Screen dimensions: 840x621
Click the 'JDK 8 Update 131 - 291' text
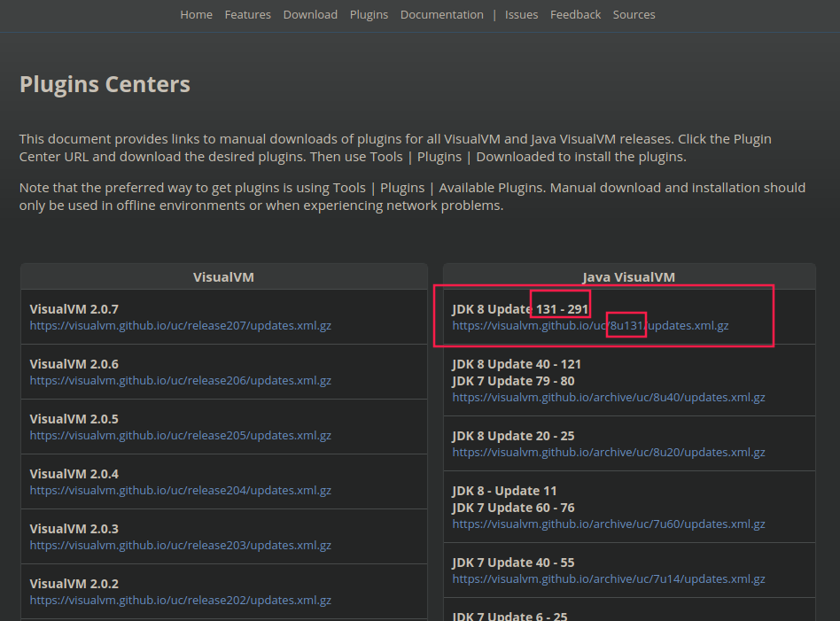[520, 309]
